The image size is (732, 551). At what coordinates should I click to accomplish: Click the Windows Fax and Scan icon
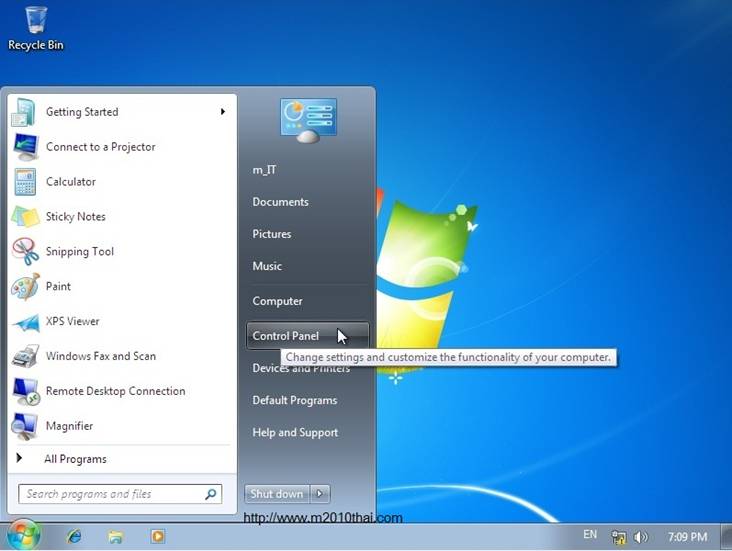25,357
